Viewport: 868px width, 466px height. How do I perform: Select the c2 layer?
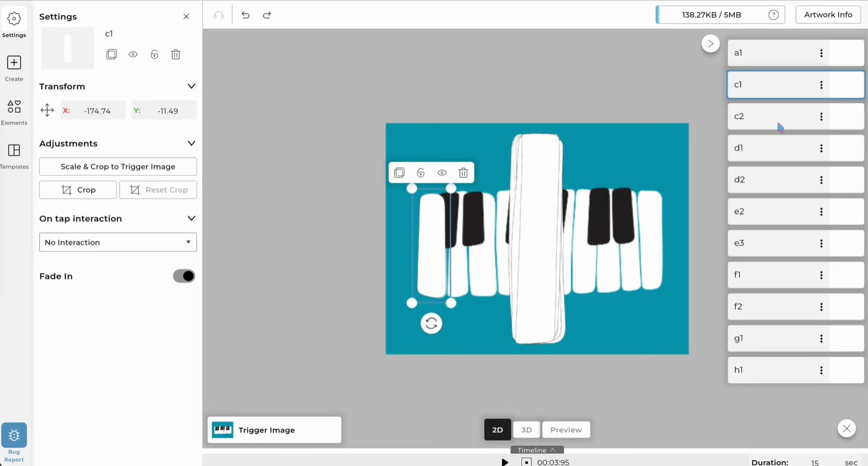coord(796,116)
